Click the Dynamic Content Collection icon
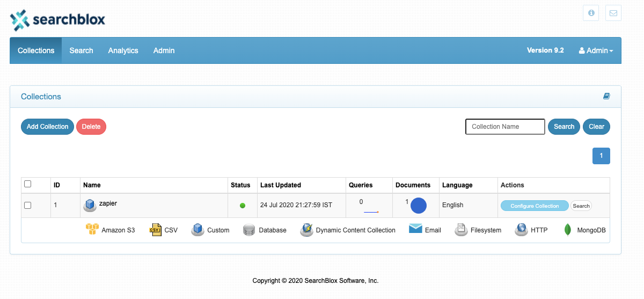This screenshot has width=644, height=299. (x=306, y=230)
